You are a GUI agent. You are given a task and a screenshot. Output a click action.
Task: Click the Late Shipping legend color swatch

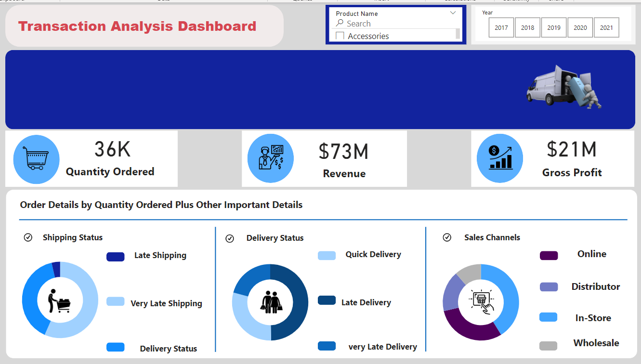116,257
